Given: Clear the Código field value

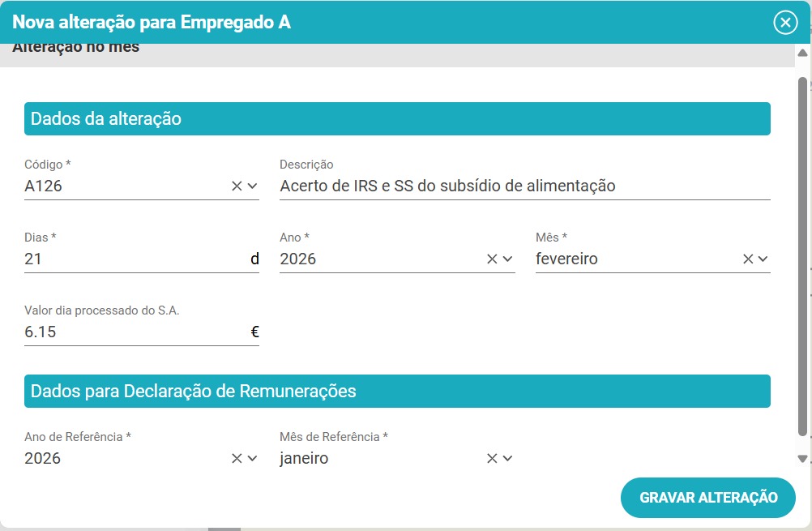Looking at the screenshot, I should (237, 186).
